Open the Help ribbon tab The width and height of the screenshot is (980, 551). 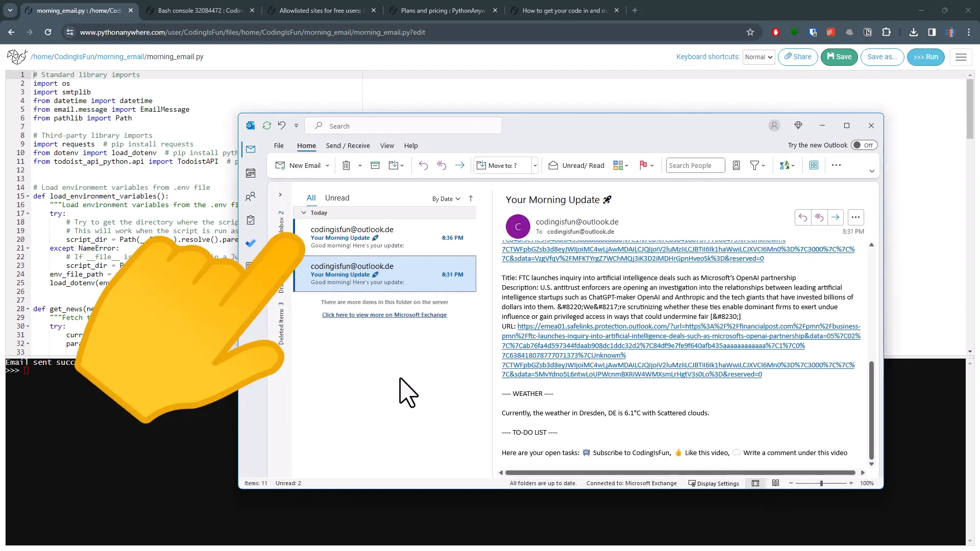tap(411, 146)
